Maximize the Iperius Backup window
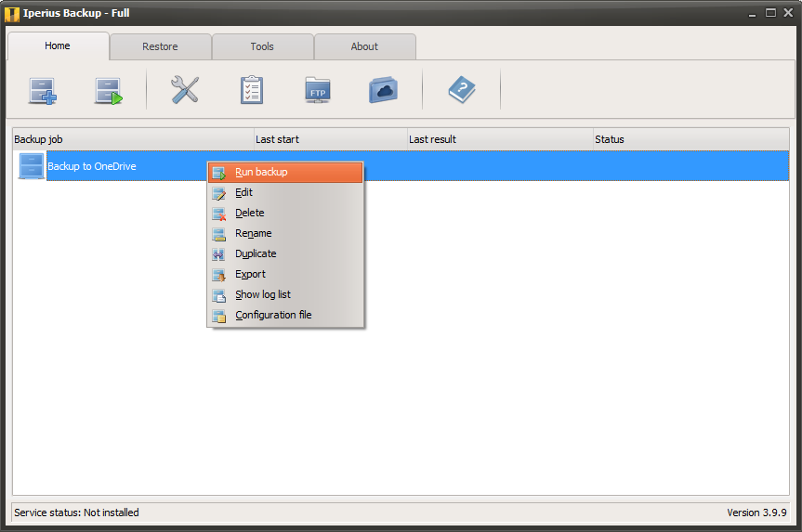 pyautogui.click(x=770, y=13)
